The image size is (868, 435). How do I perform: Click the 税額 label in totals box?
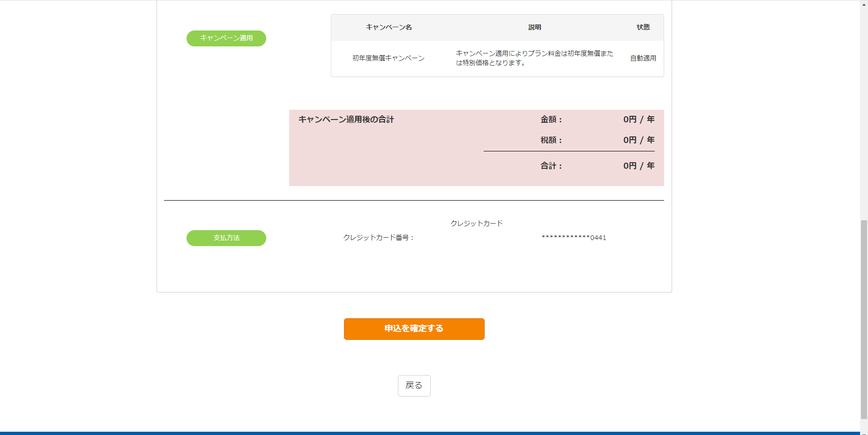[551, 140]
